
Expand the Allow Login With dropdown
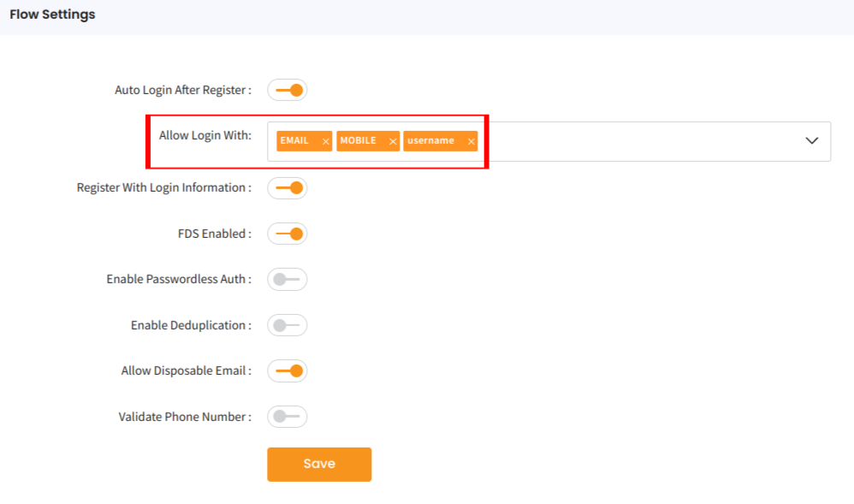point(811,140)
